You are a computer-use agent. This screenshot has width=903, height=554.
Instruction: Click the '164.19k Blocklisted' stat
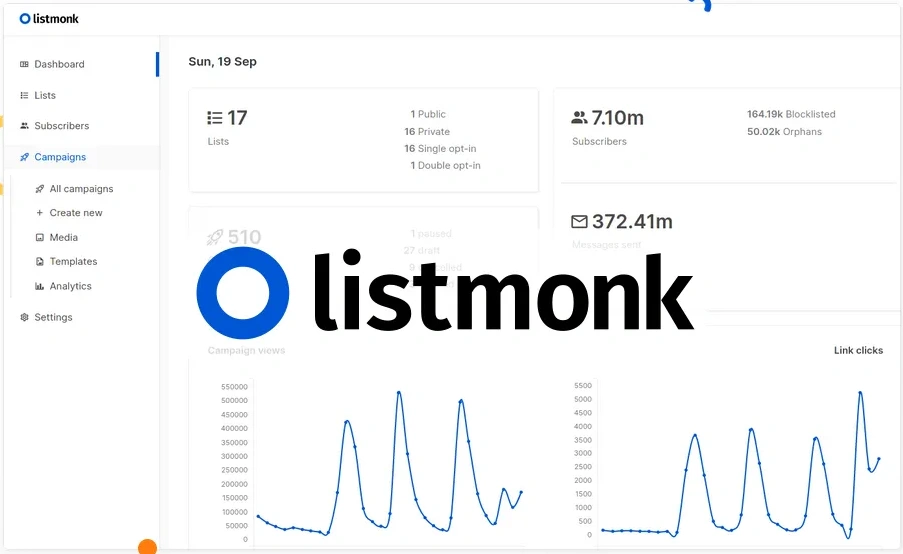791,114
